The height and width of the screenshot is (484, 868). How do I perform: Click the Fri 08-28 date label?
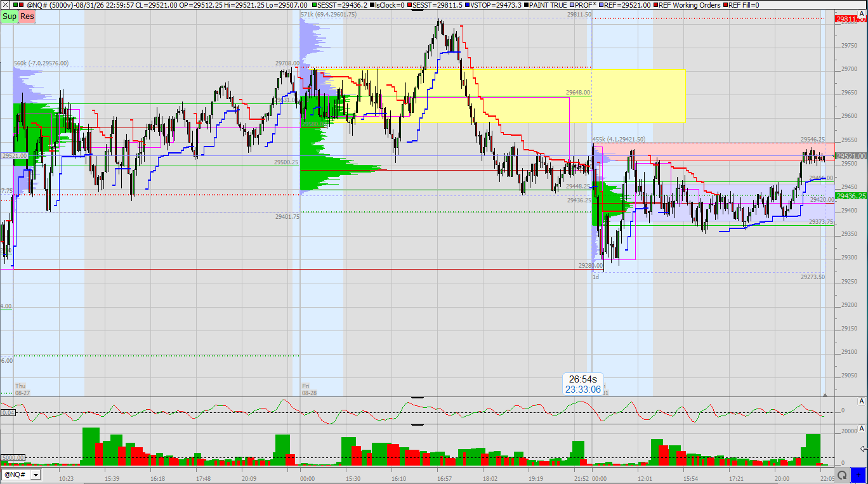click(x=309, y=389)
